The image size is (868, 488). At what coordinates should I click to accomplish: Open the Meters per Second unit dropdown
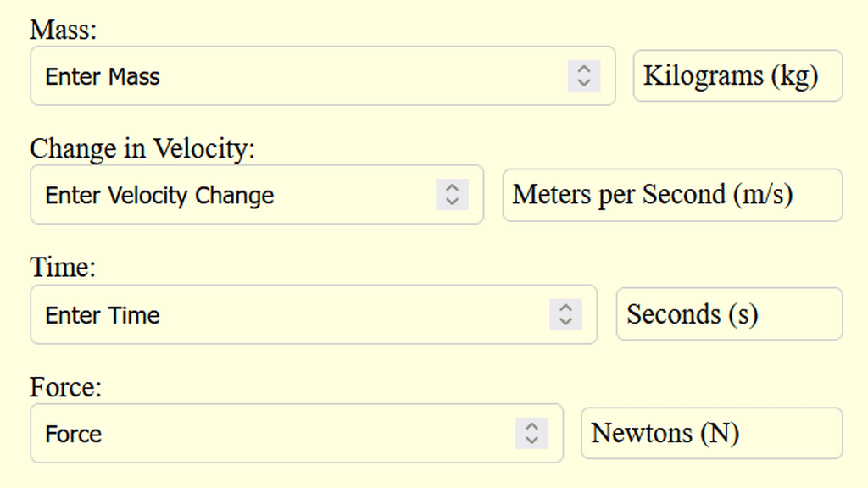coord(672,195)
